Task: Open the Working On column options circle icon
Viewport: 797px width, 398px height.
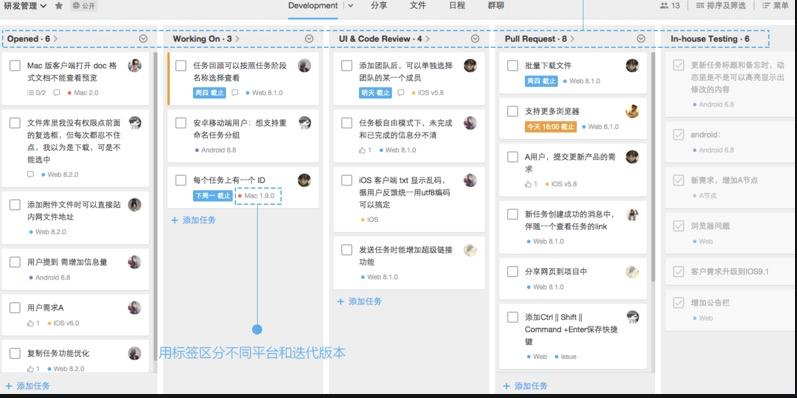Action: 309,39
